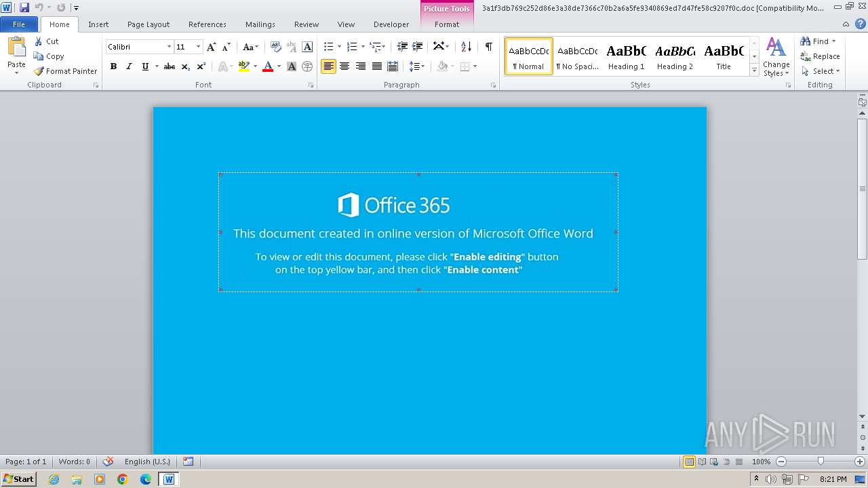Click the Replace icon
The image size is (868, 488).
coord(806,56)
